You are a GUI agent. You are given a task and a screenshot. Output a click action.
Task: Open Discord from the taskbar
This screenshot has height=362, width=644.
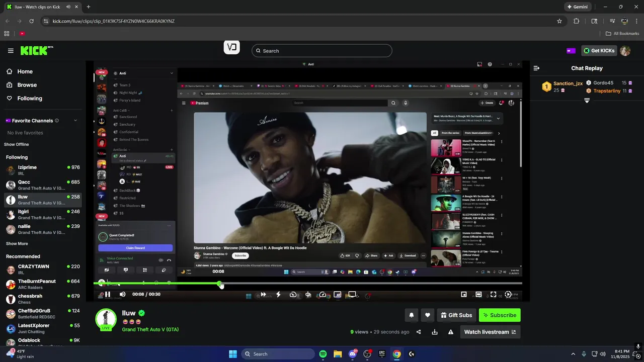coord(353,354)
